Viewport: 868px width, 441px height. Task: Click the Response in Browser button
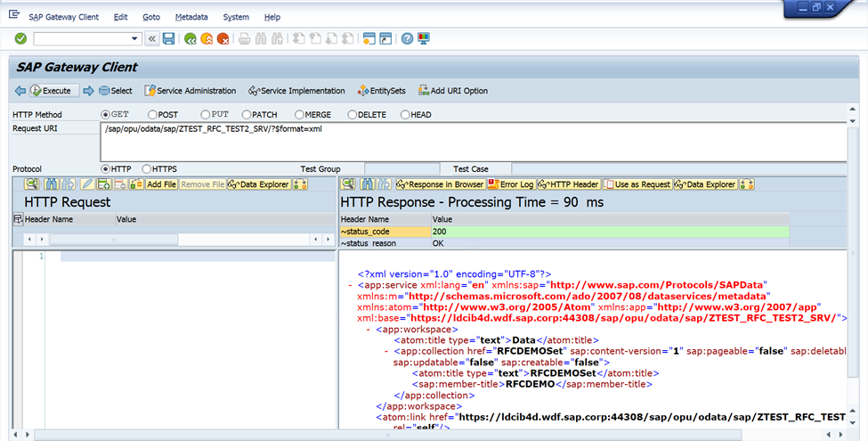tap(440, 184)
